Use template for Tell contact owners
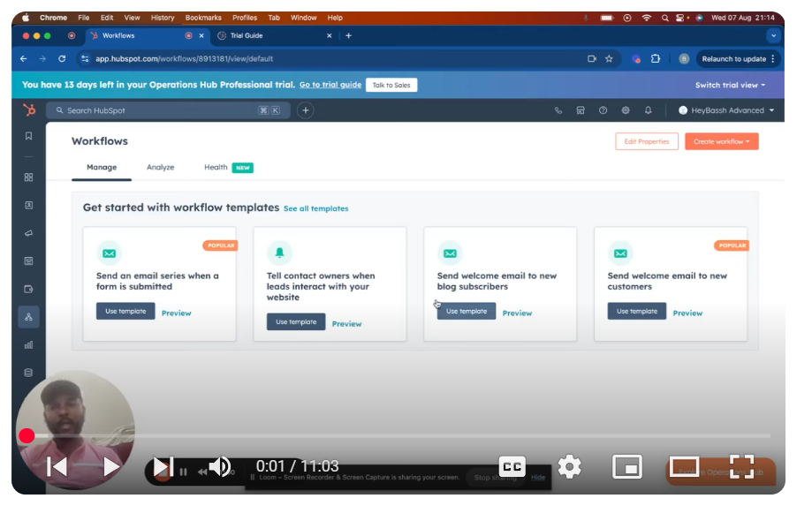Image resolution: width=812 pixels, height=506 pixels. point(296,321)
